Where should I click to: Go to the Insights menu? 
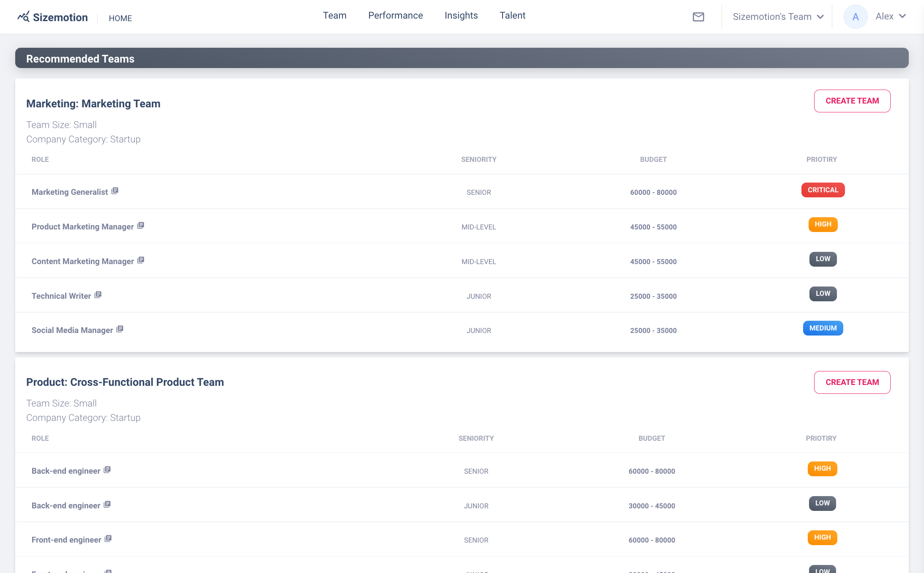point(461,16)
